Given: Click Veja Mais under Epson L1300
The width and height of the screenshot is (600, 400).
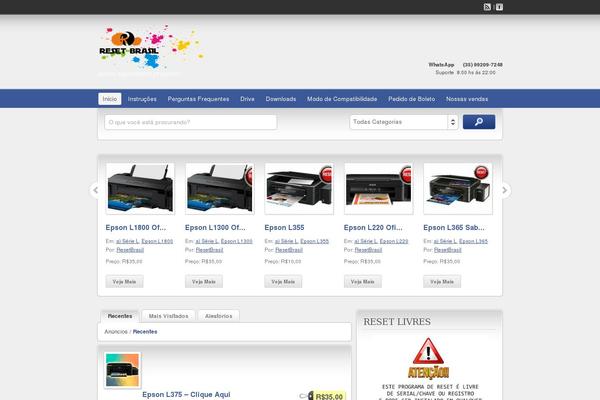Looking at the screenshot, I should coord(204,281).
